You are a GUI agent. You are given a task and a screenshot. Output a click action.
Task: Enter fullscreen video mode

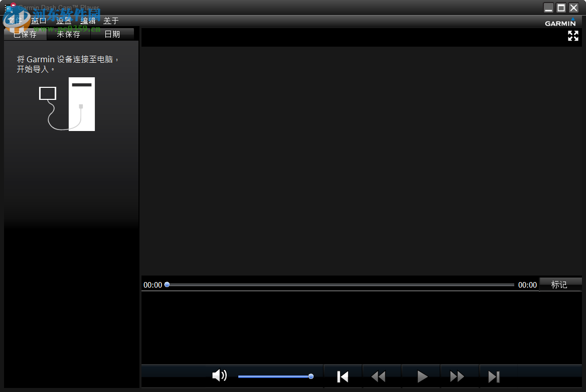coord(573,36)
